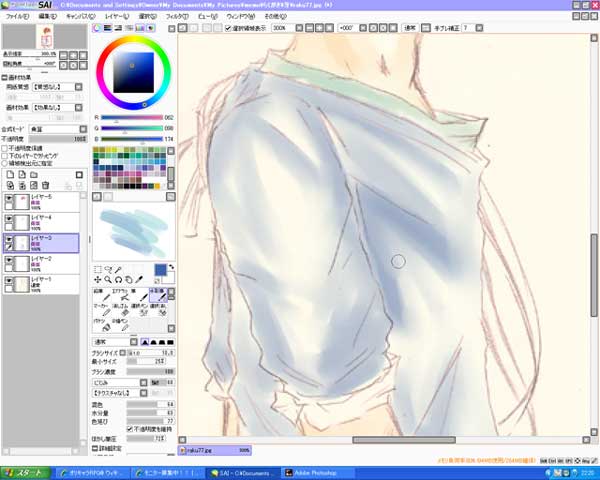The image size is (600, 480).
Task: Enable the preserve opacity checkbox
Action: (5, 148)
